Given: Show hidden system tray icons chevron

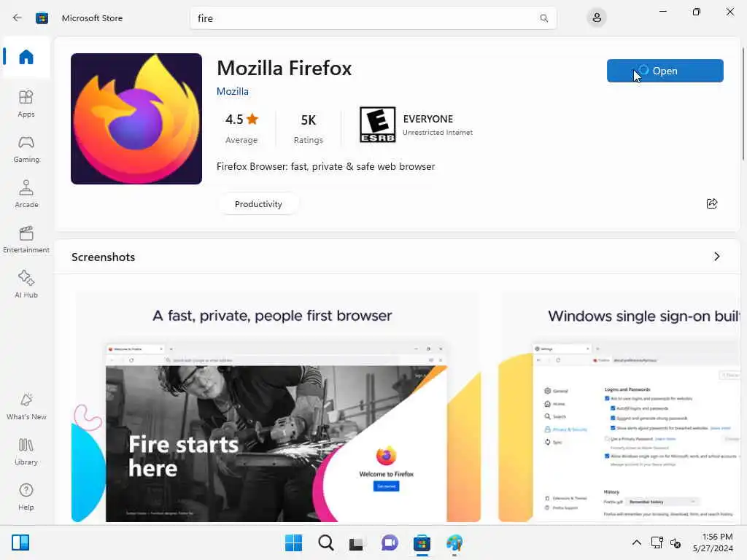Looking at the screenshot, I should 636,542.
